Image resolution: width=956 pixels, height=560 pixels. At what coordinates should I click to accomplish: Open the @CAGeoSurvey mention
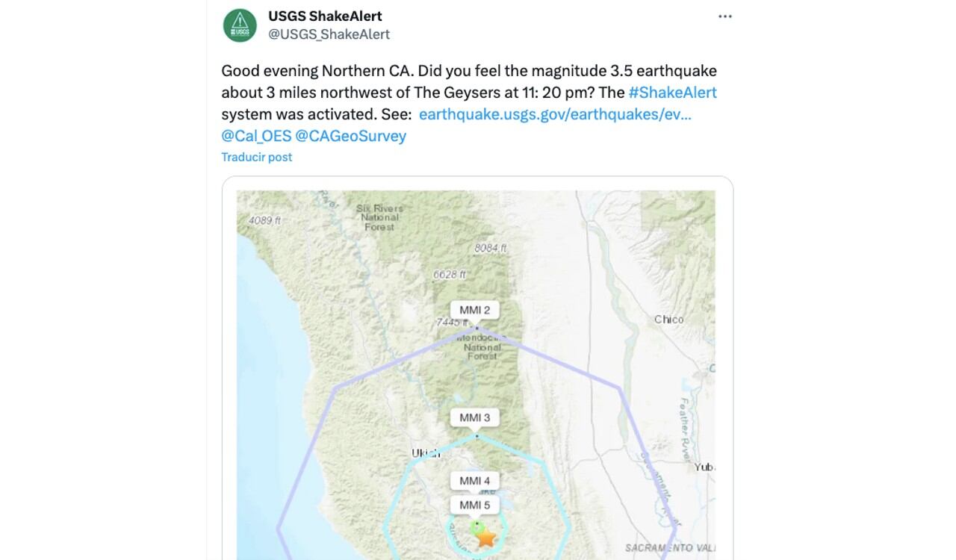coord(350,135)
